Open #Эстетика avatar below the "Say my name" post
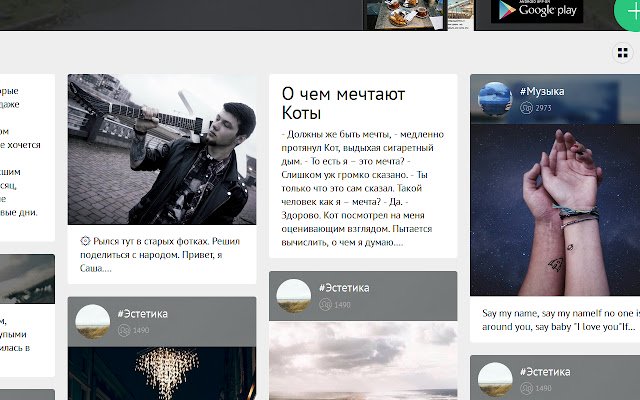640x400 pixels. tap(495, 380)
